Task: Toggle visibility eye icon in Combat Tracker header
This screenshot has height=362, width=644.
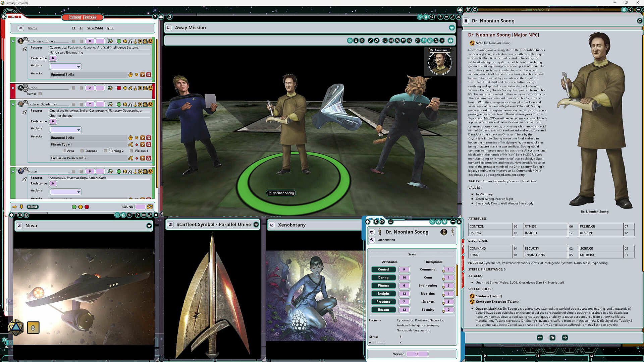Action: pyautogui.click(x=21, y=28)
